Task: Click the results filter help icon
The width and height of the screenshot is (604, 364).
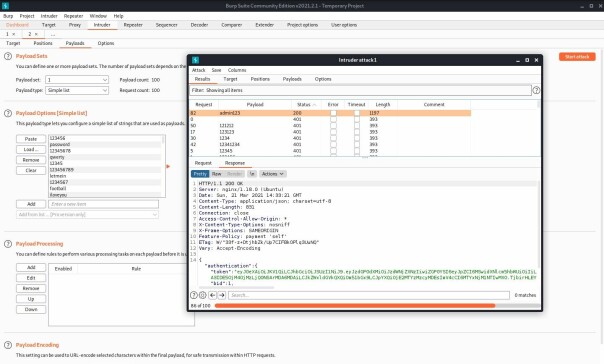Action: pos(536,90)
